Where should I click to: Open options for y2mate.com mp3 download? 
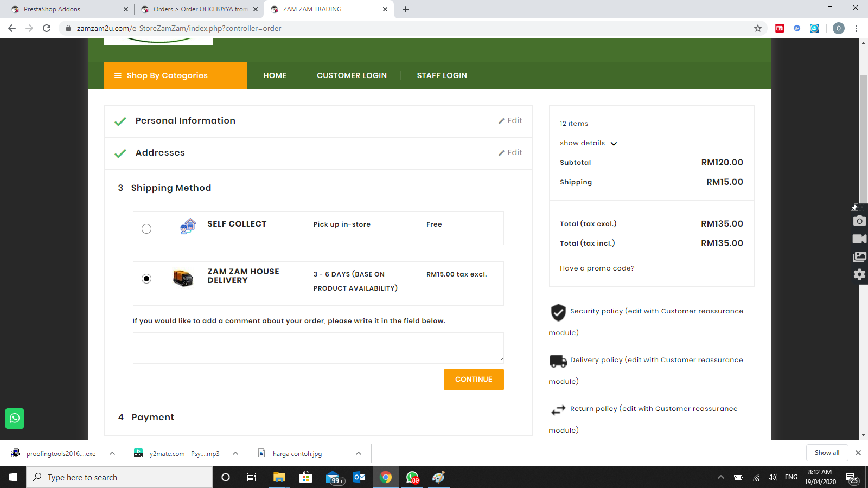(235, 454)
